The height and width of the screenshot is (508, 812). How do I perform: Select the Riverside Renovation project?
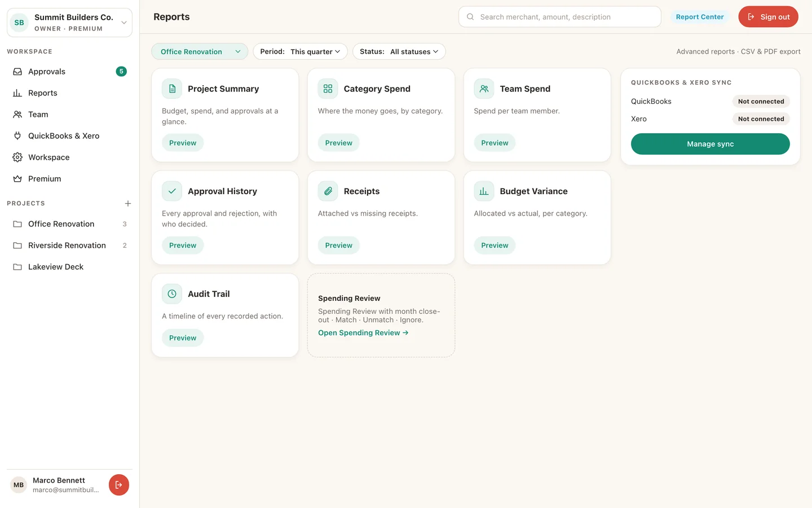(69, 246)
